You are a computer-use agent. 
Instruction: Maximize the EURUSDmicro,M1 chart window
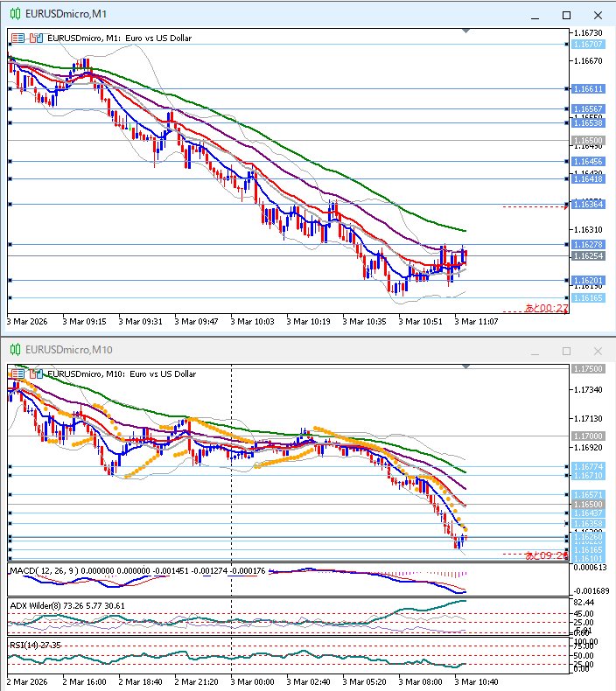pos(566,15)
